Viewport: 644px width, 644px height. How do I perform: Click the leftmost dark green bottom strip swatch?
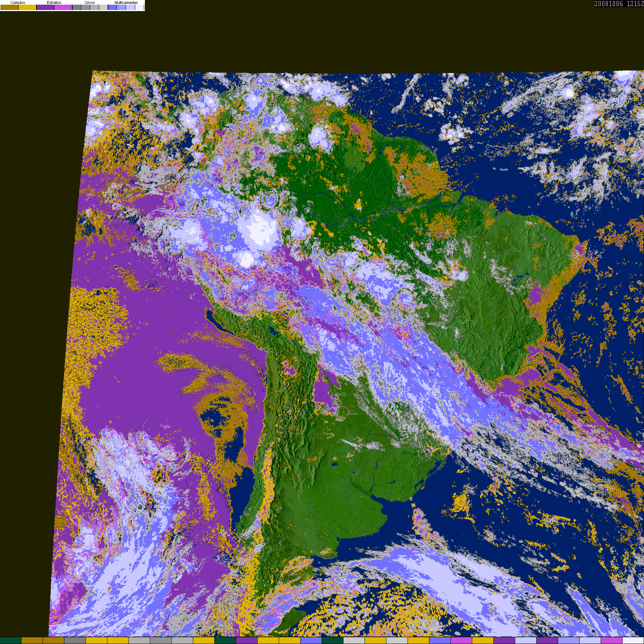pos(11,640)
